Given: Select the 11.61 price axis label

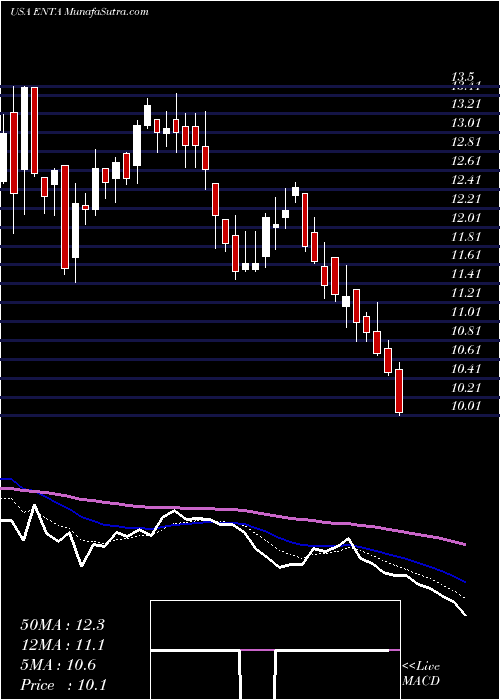Looking at the screenshot, I should pos(467,255).
